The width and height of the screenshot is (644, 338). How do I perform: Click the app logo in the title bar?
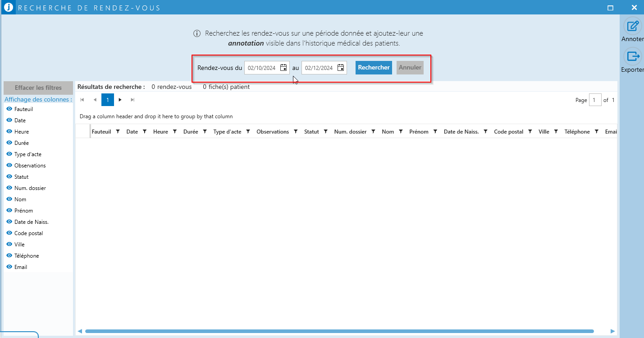[x=8, y=7]
